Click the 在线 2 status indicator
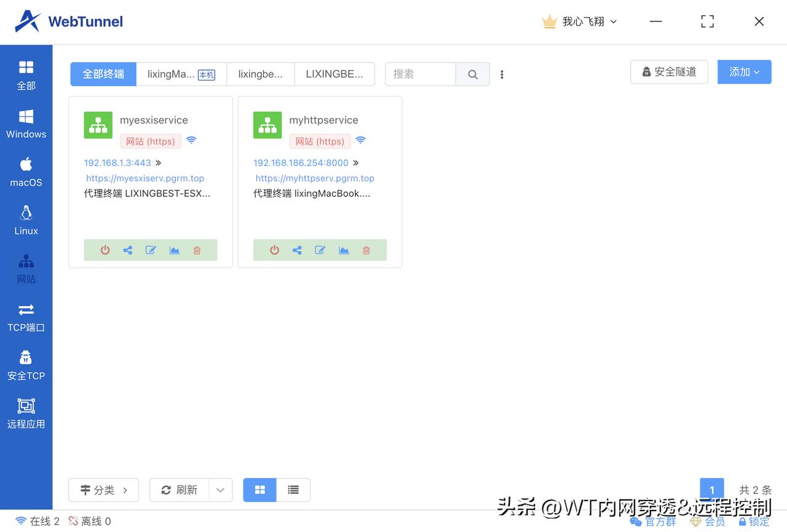Viewport: 787px width, 532px height. pyautogui.click(x=38, y=522)
